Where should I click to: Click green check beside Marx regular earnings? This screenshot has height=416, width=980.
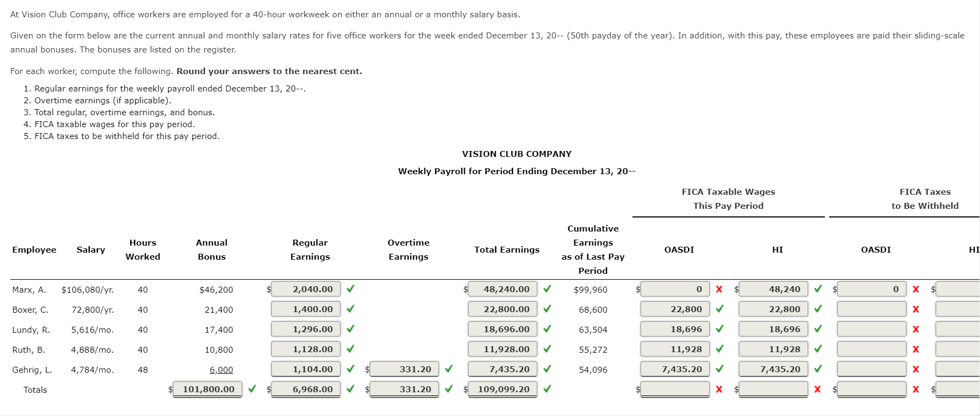[x=350, y=288]
